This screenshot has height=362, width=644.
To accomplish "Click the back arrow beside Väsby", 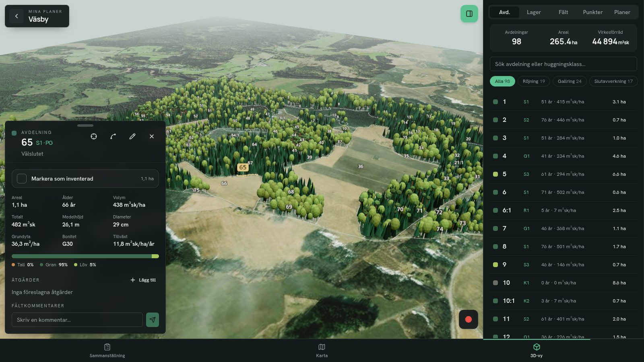I will pos(17,16).
